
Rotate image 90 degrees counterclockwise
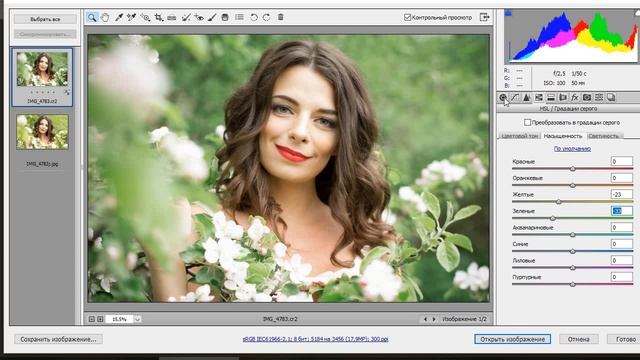(253, 18)
